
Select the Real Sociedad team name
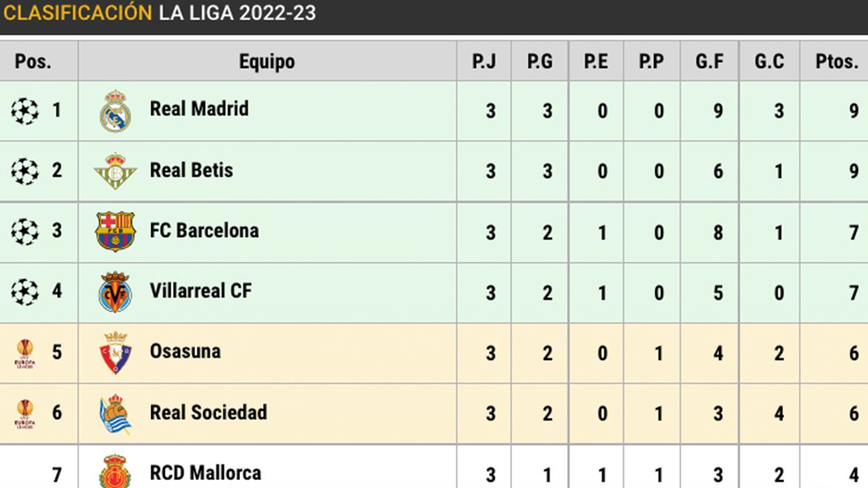point(208,412)
